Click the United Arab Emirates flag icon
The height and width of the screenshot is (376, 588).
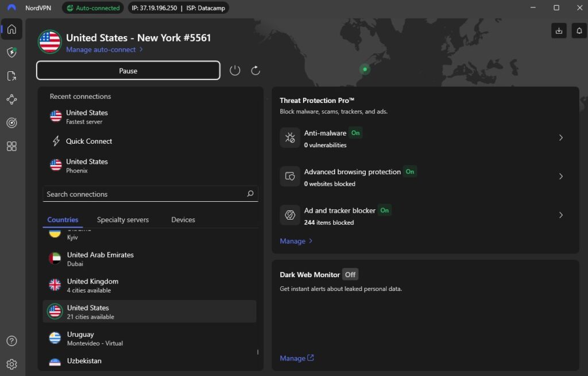(x=55, y=259)
